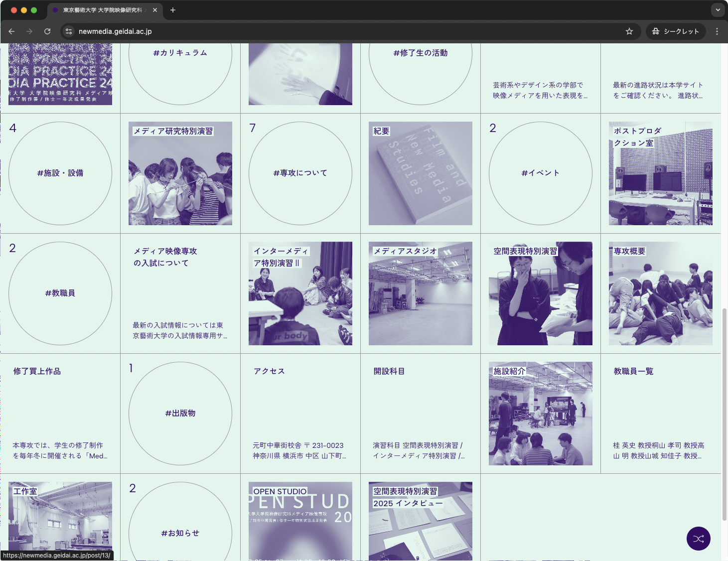
Task: Open the メディアスタジオ thumbnail
Action: pos(420,293)
